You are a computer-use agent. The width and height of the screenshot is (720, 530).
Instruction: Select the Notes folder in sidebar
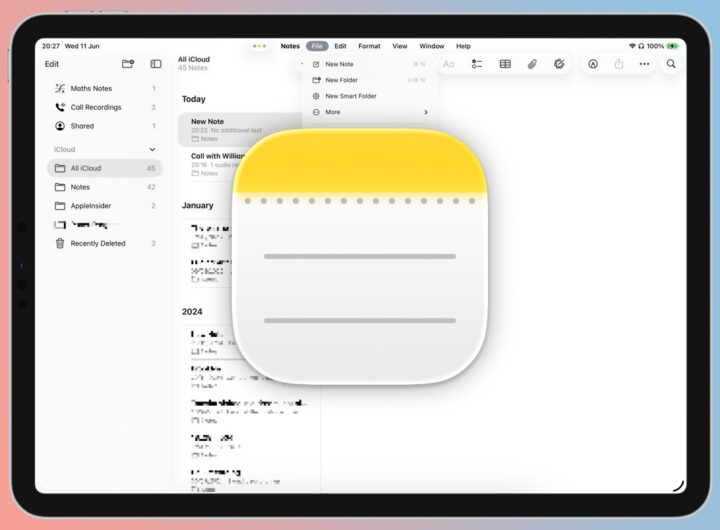click(x=105, y=187)
